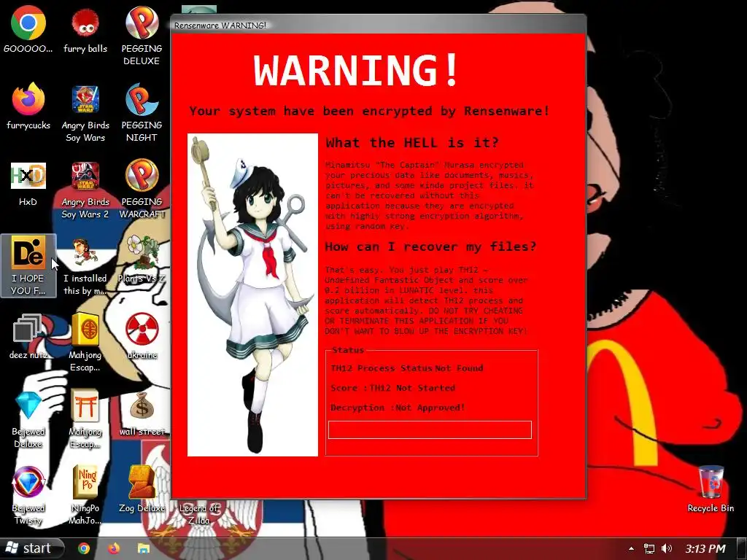Image resolution: width=747 pixels, height=560 pixels.
Task: Click the empty box in Status panel
Action: (430, 429)
